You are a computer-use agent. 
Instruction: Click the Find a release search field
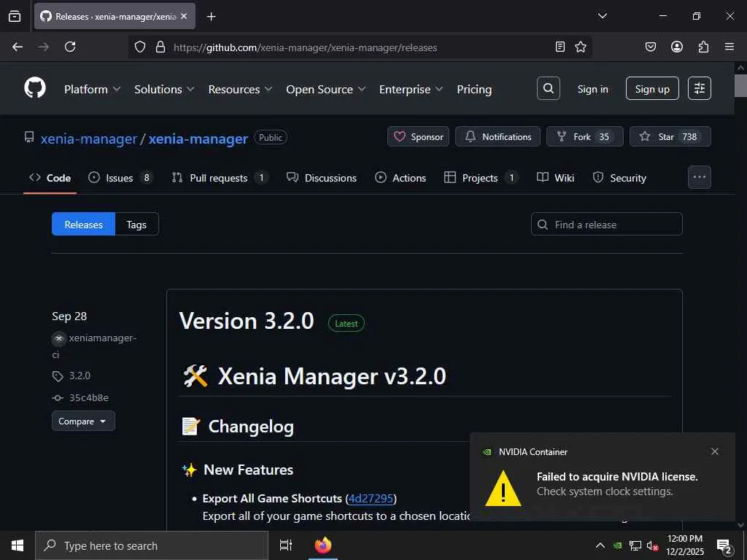tap(606, 224)
